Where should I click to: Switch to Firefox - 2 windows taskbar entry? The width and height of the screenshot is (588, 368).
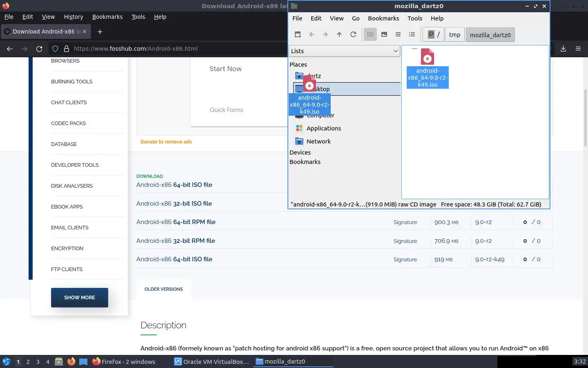click(124, 361)
